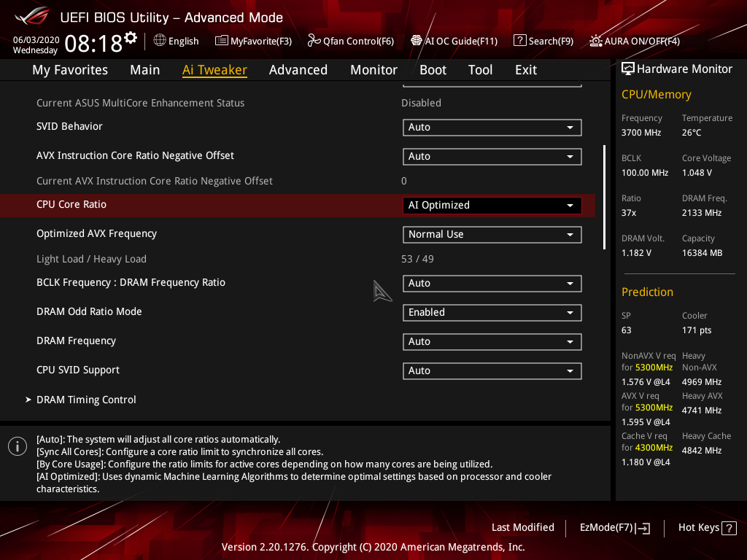
Task: Open BIOS Search
Action: click(543, 41)
